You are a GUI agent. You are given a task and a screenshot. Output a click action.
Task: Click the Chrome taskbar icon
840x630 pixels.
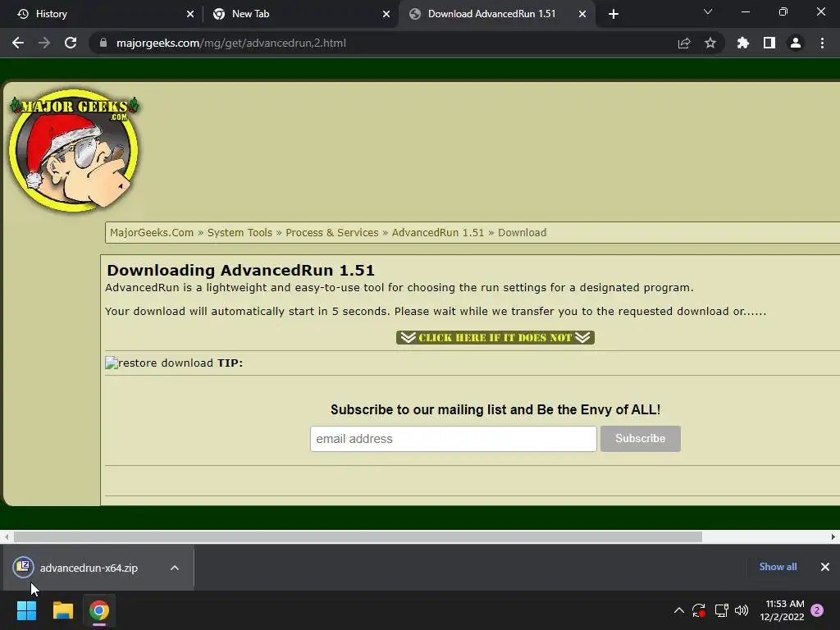pyautogui.click(x=99, y=610)
